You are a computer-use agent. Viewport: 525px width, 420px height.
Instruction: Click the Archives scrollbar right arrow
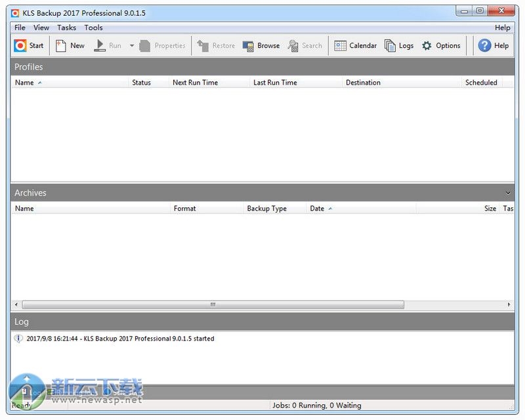click(509, 304)
